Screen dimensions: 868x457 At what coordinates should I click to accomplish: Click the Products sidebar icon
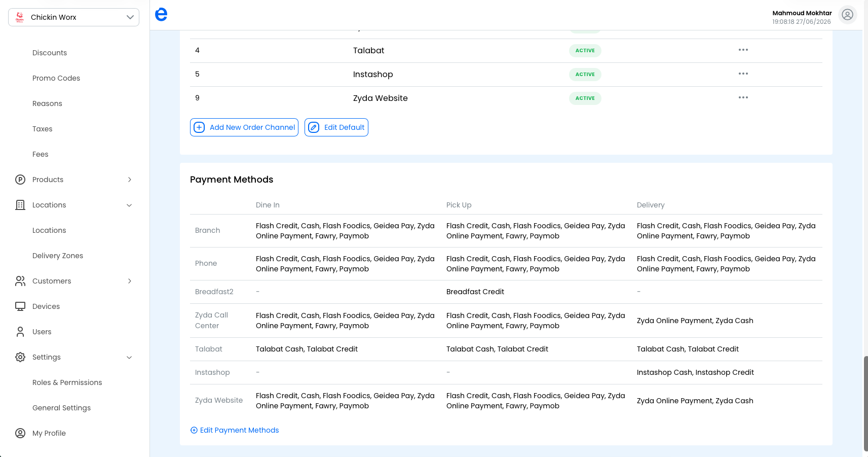[x=20, y=180]
